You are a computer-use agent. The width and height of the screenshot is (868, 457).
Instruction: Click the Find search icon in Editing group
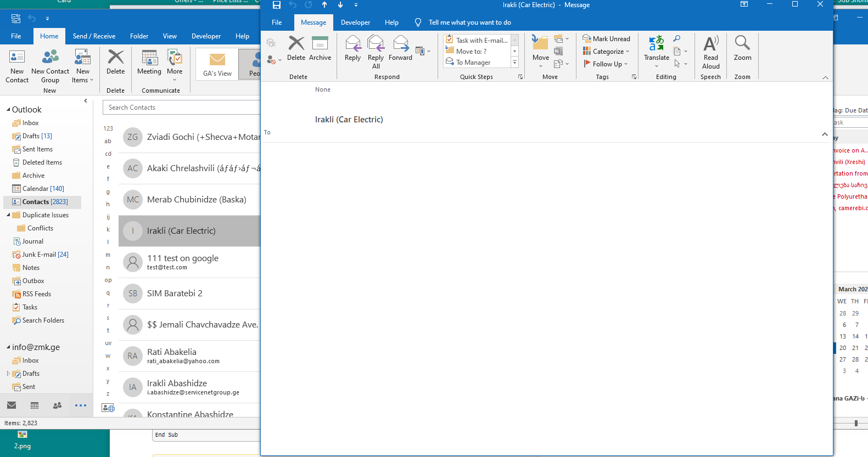(x=677, y=39)
